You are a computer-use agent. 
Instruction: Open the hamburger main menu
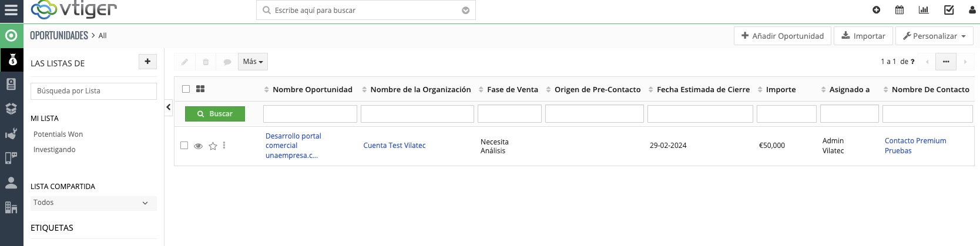[x=11, y=10]
